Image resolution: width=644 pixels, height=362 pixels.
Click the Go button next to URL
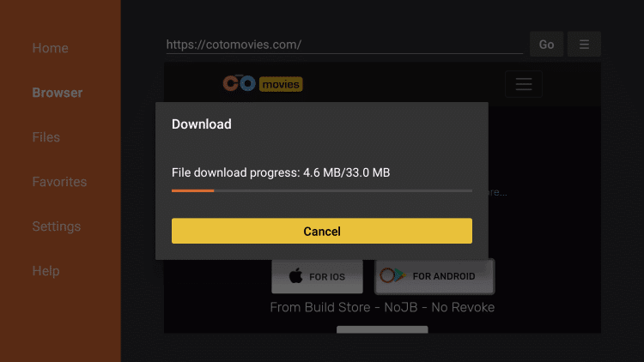pyautogui.click(x=546, y=45)
